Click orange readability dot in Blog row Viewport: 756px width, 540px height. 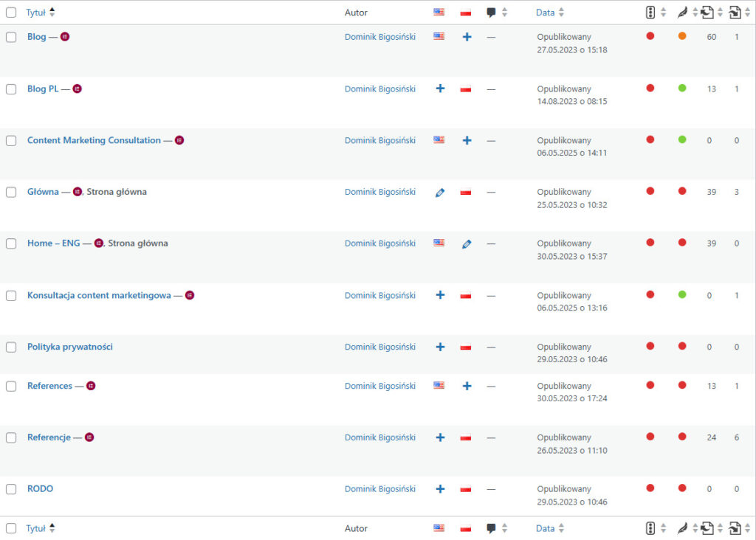click(682, 36)
